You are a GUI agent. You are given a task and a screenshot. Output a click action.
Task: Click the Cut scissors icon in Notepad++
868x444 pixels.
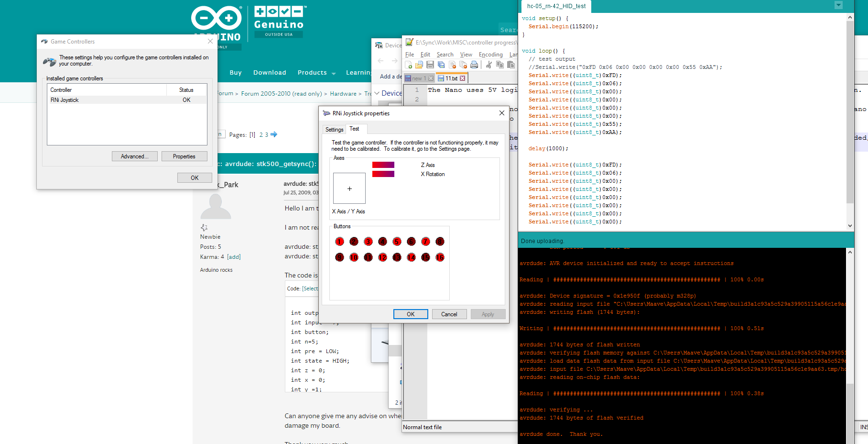[x=489, y=65]
